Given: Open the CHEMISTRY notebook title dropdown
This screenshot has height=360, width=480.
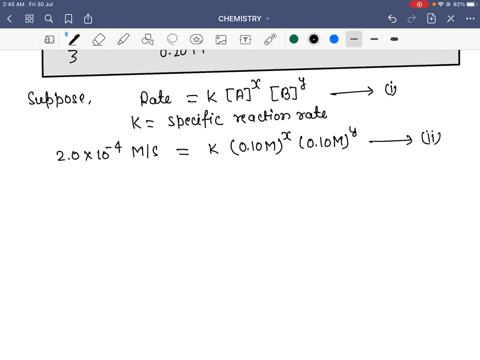Looking at the screenshot, I should coord(244,19).
